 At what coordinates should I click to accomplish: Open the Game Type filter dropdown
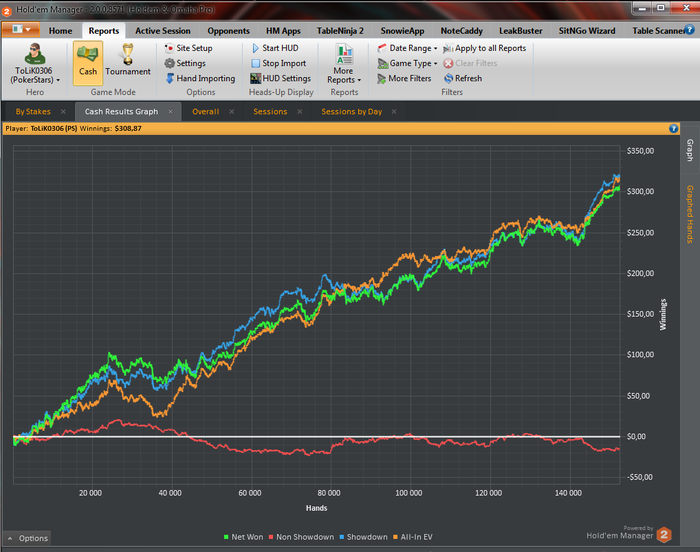407,63
